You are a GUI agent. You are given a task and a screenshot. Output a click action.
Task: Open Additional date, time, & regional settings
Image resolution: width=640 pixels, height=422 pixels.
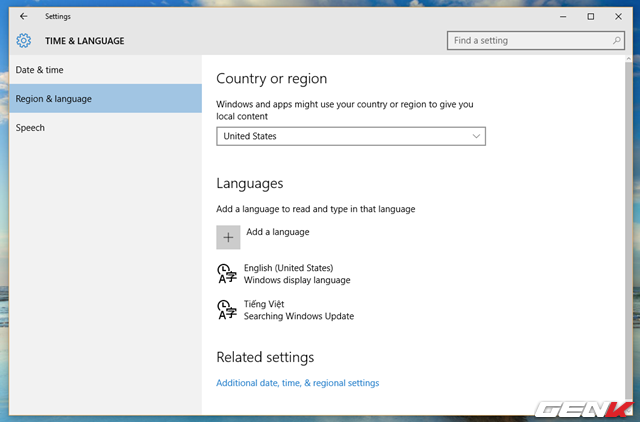pos(298,383)
